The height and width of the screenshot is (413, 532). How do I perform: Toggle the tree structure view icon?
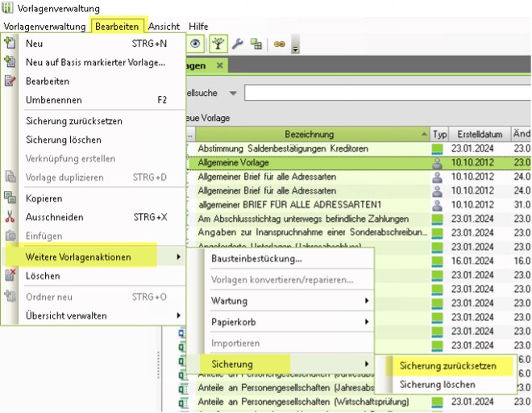pyautogui.click(x=218, y=44)
